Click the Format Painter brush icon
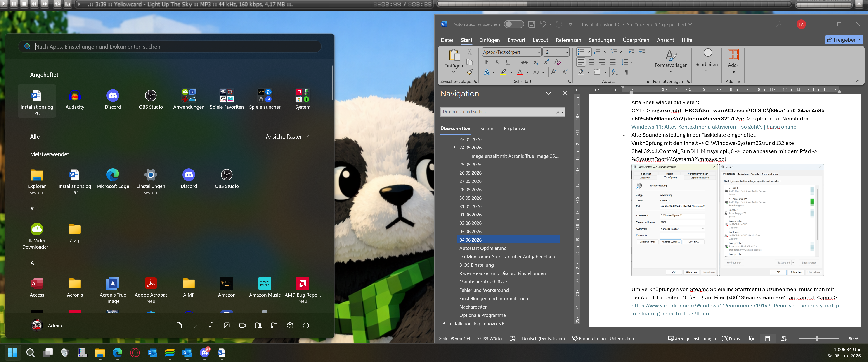868x362 pixels. tap(470, 72)
